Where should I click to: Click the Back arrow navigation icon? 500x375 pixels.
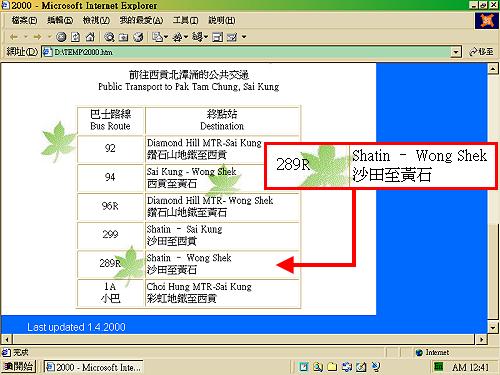[14, 37]
